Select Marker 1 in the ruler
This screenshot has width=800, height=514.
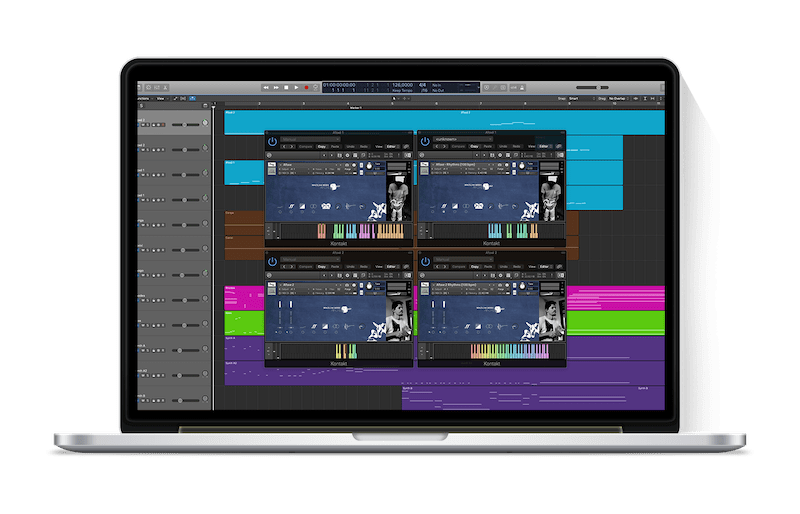[x=356, y=108]
